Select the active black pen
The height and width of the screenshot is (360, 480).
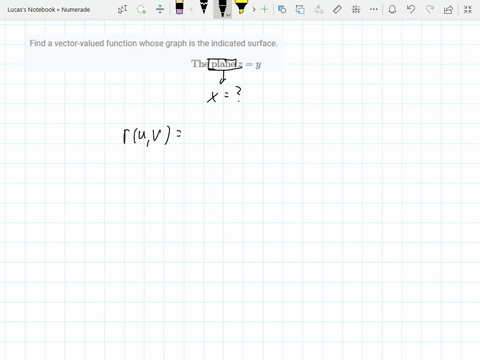point(222,8)
